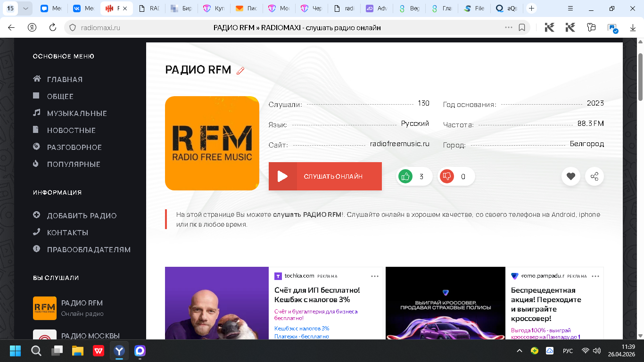
Task: Open the radiofreemusic.ru site link
Action: coord(400,144)
